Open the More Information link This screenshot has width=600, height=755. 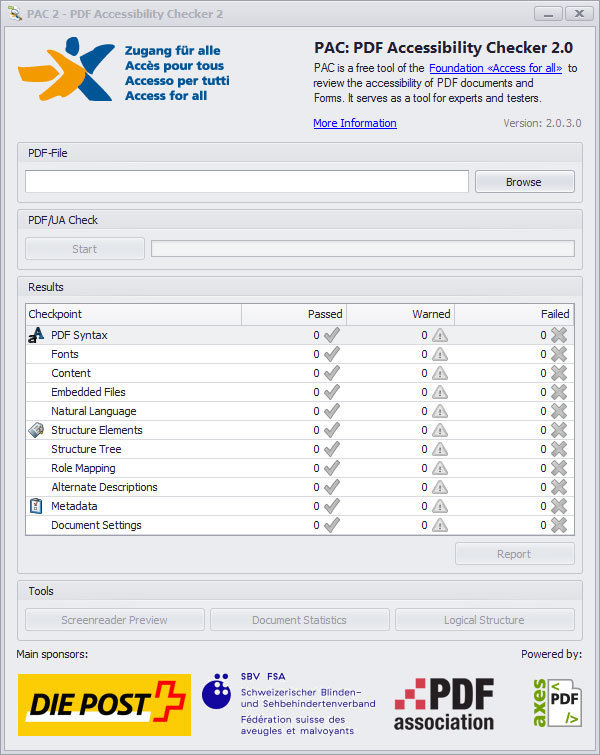click(x=355, y=123)
